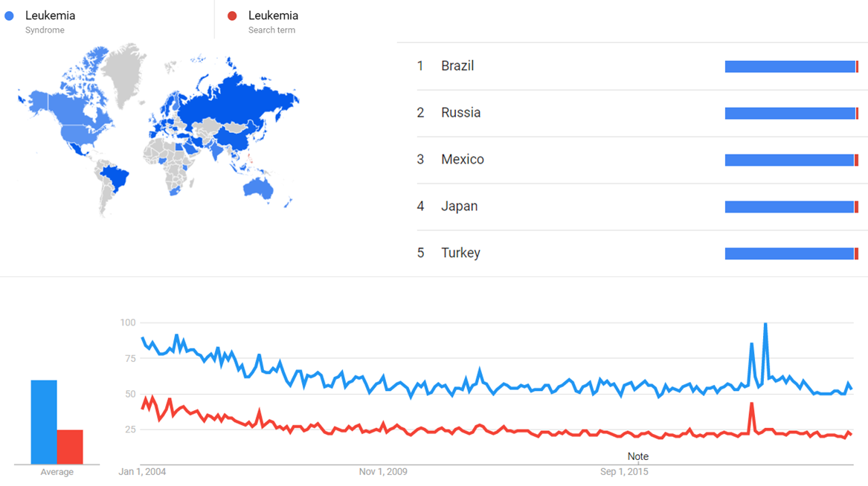This screenshot has height=486, width=868.
Task: Click the Jan 1, 2004 date label
Action: point(142,472)
